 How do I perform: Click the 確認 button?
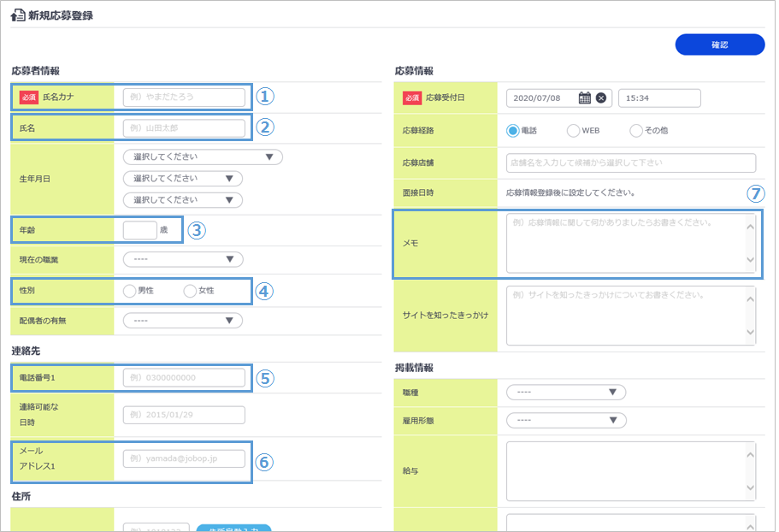719,44
